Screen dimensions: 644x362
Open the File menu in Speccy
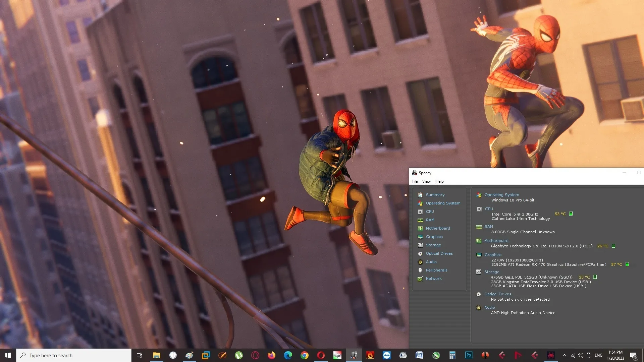[x=415, y=181]
